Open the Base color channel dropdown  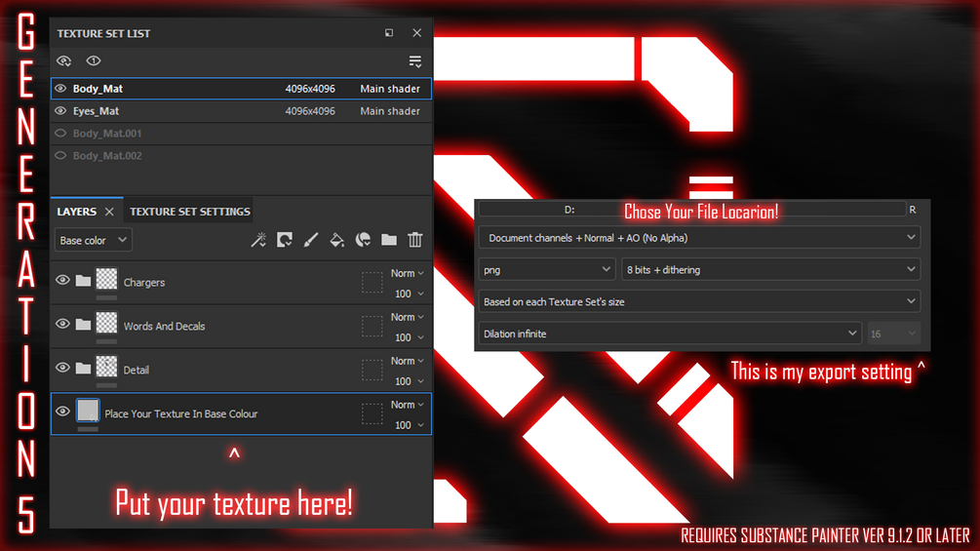(x=94, y=240)
